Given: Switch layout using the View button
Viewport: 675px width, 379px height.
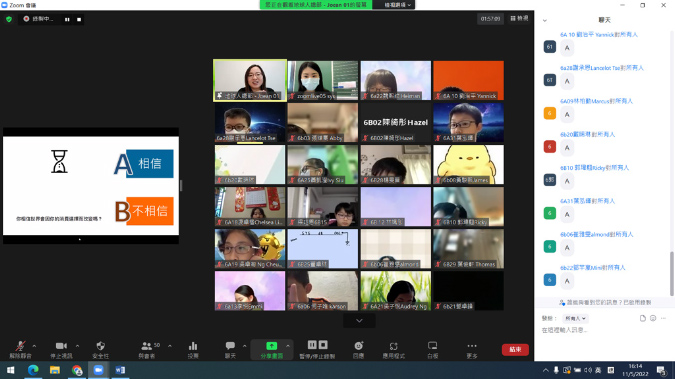Looking at the screenshot, I should 519,19.
